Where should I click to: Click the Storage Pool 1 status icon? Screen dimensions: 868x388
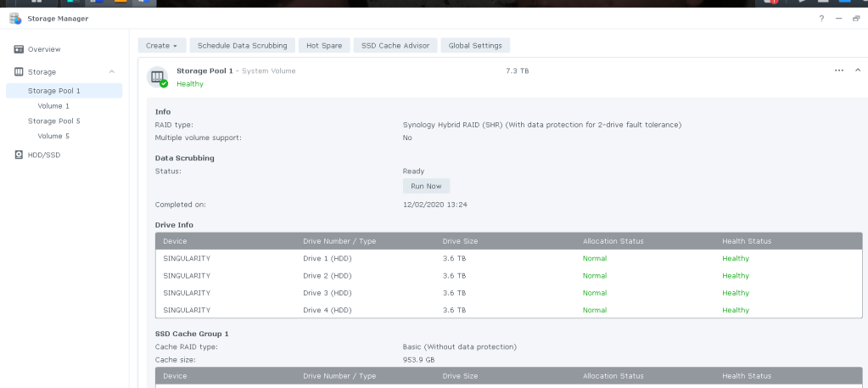157,76
